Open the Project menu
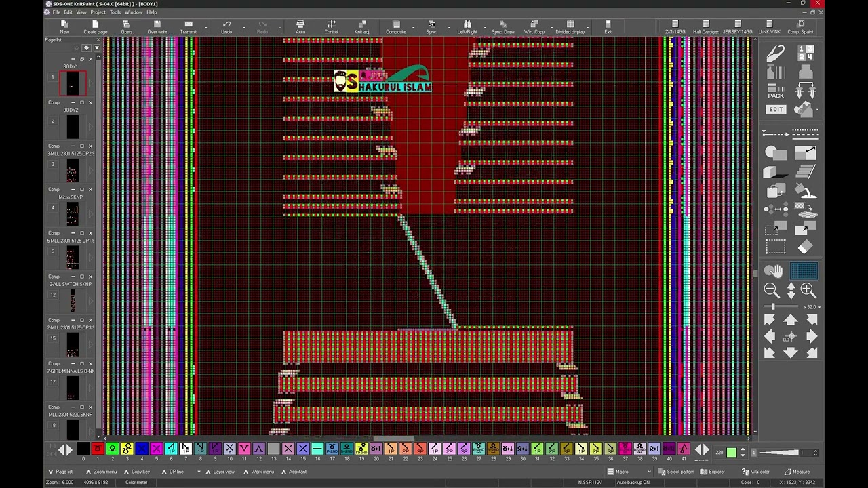Image resolution: width=868 pixels, height=488 pixels. pos(98,12)
